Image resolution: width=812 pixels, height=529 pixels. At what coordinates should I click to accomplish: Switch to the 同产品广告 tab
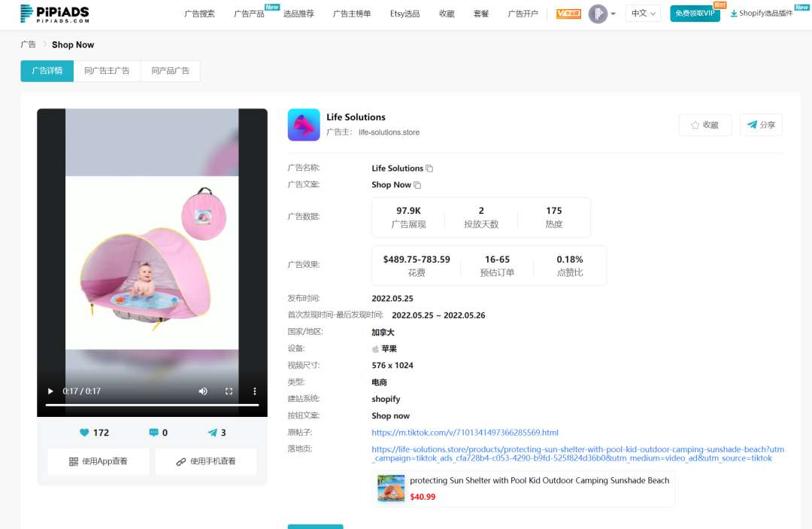click(171, 71)
